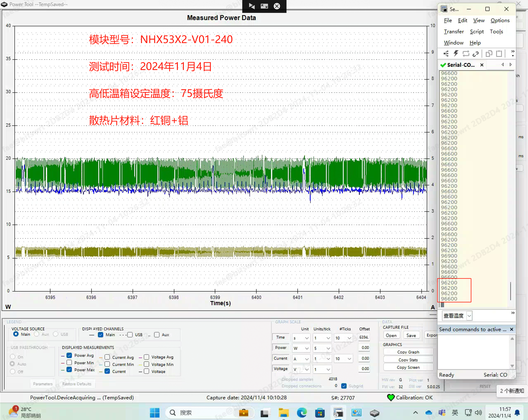Viewport: 528px width, 420px height.
Task: Open the Transfer menu
Action: coord(454,32)
